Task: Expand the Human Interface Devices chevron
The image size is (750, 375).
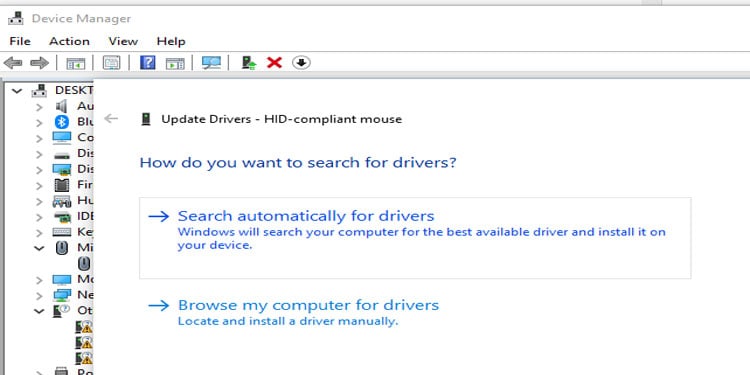Action: (39, 201)
